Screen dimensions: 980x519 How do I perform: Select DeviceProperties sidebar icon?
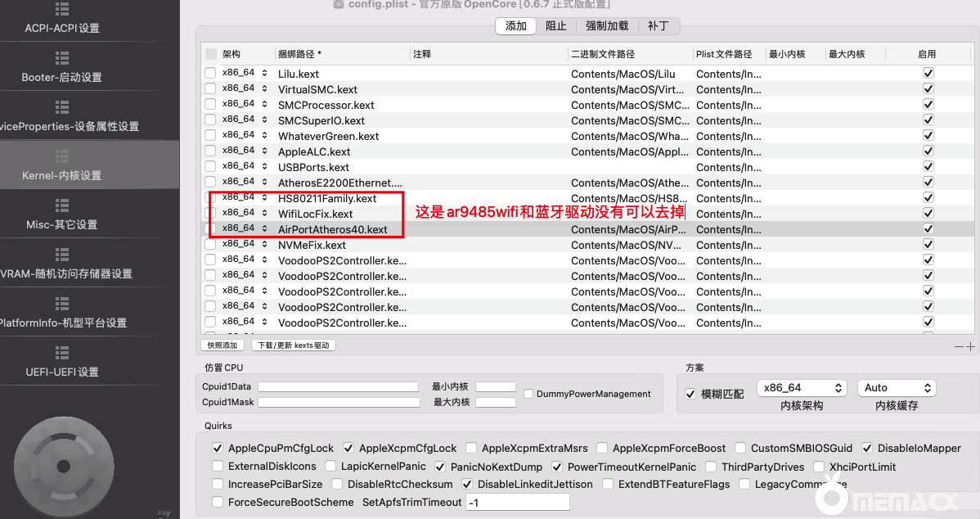62,107
